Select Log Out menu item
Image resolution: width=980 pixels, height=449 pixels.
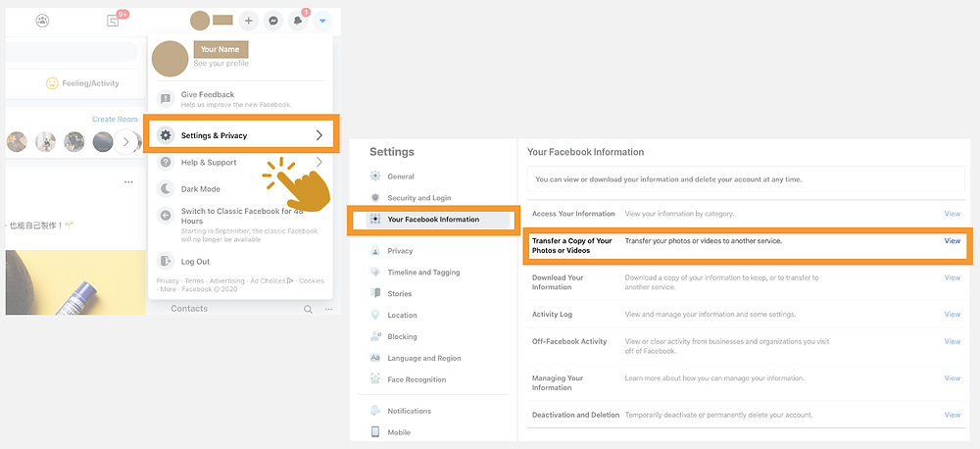240,261
